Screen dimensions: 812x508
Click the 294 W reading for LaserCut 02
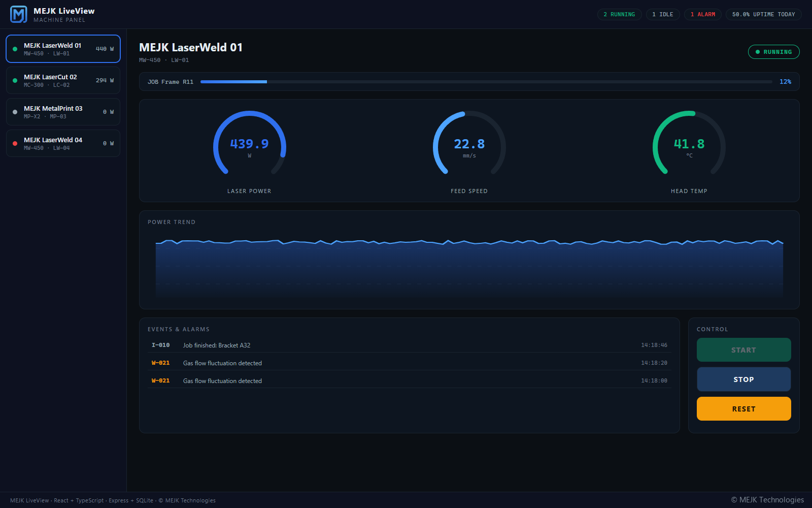tap(105, 80)
